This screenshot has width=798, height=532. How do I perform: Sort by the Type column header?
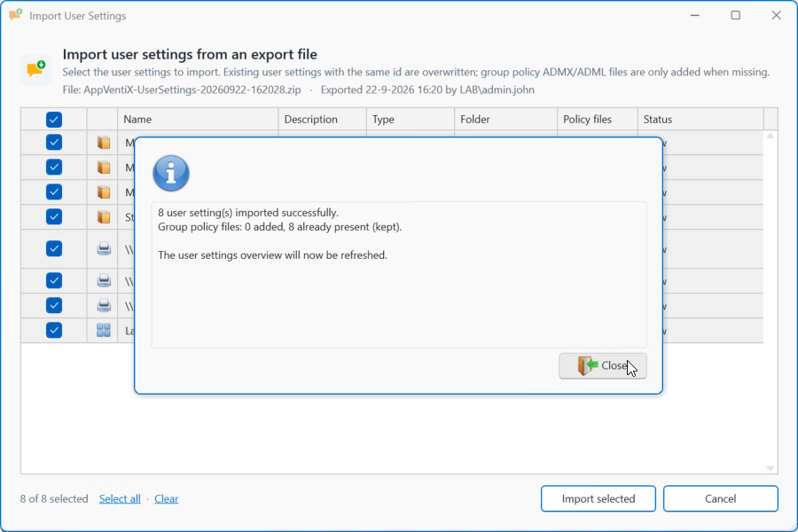[x=411, y=119]
